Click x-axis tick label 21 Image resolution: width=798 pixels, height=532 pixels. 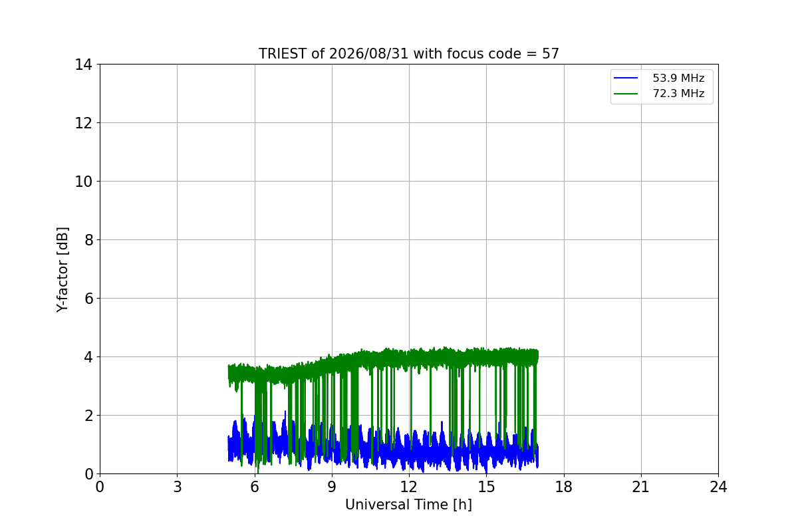pyautogui.click(x=641, y=487)
